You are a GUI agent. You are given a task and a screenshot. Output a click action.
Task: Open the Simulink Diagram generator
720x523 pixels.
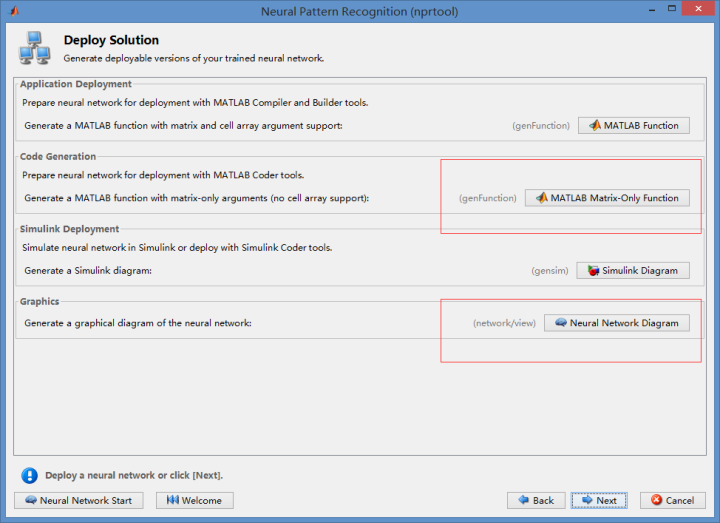(x=633, y=270)
